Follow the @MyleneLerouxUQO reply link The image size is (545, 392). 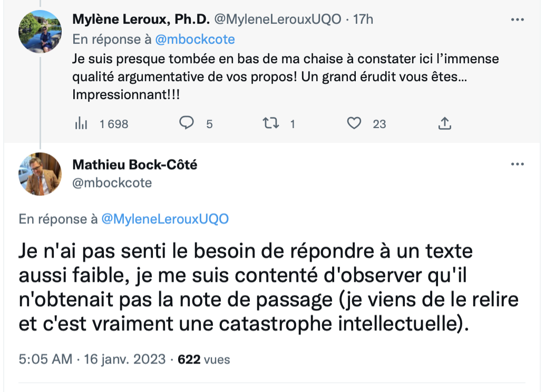coord(165,219)
